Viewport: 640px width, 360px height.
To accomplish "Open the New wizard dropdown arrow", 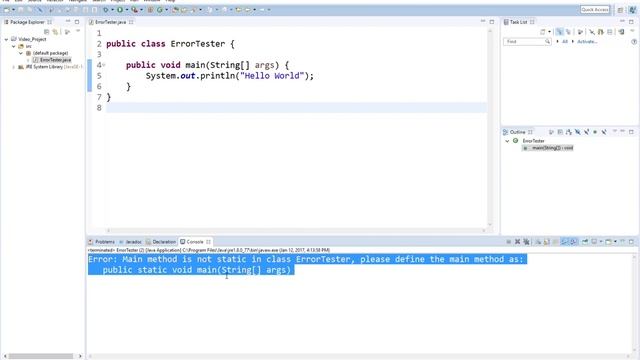I will pyautogui.click(x=13, y=10).
